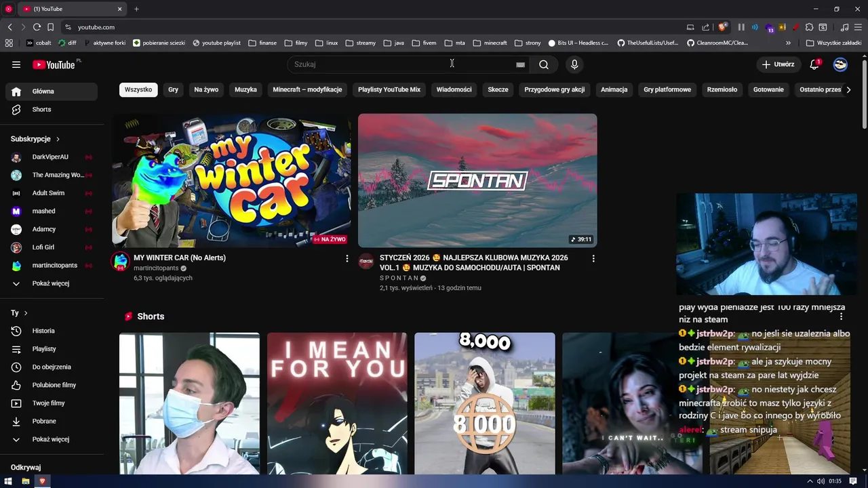Open the finanse bookmarks folder
868x488 pixels.
262,43
